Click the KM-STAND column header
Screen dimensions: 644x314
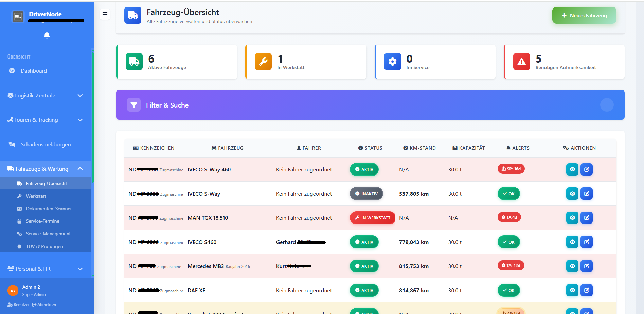click(x=419, y=148)
